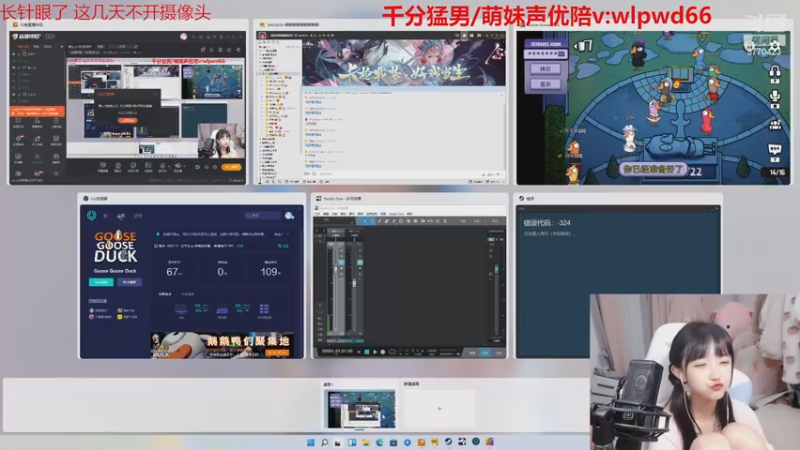Click the headphone icon in the game window
This screenshot has width=800, height=450.
point(775,71)
